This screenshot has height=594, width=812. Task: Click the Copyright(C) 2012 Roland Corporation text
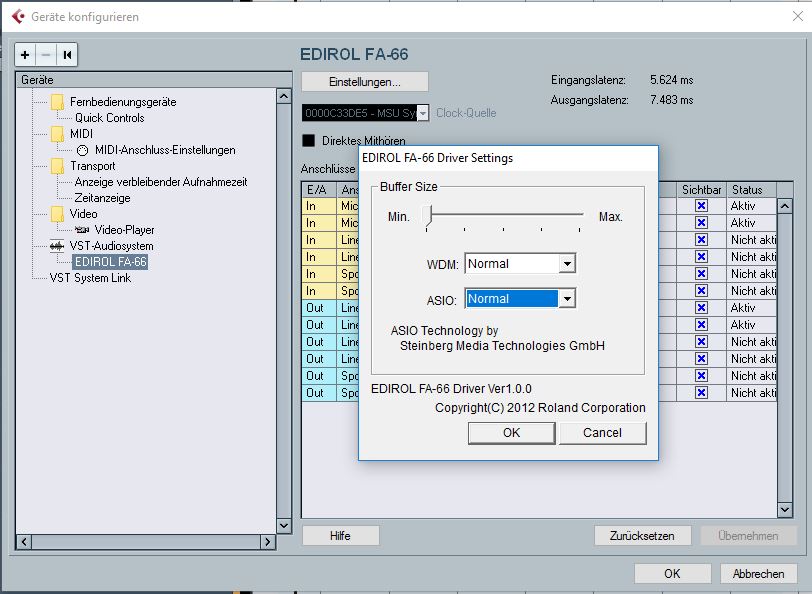pyautogui.click(x=540, y=408)
